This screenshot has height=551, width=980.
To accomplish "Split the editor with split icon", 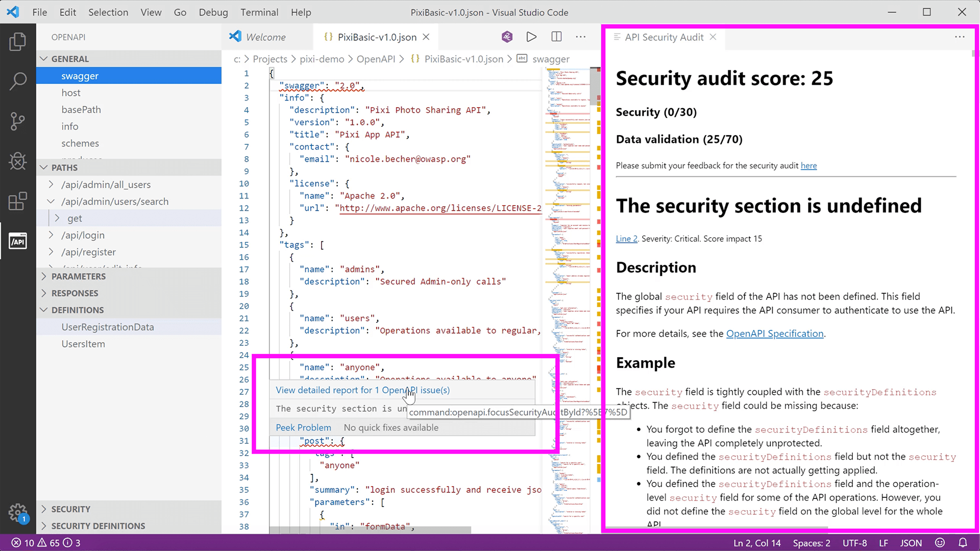I will [556, 37].
